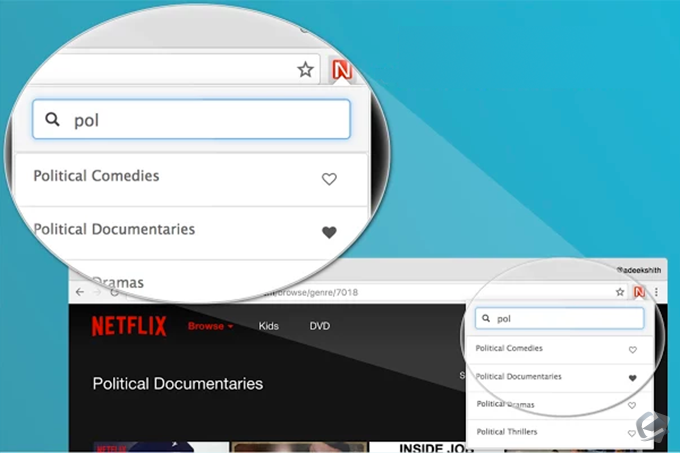Screen dimensions: 680x453
Task: Open Political Comedies in the small popup
Action: (509, 348)
